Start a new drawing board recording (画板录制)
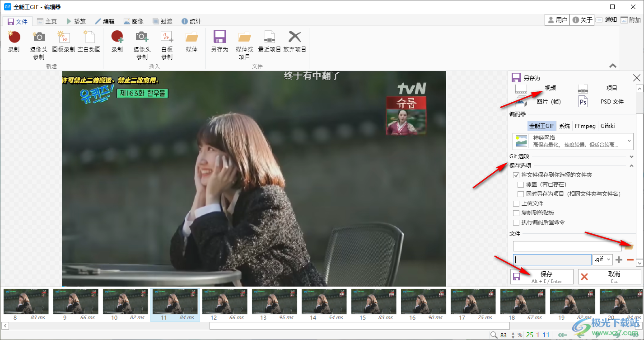The width and height of the screenshot is (644, 340). [x=64, y=42]
